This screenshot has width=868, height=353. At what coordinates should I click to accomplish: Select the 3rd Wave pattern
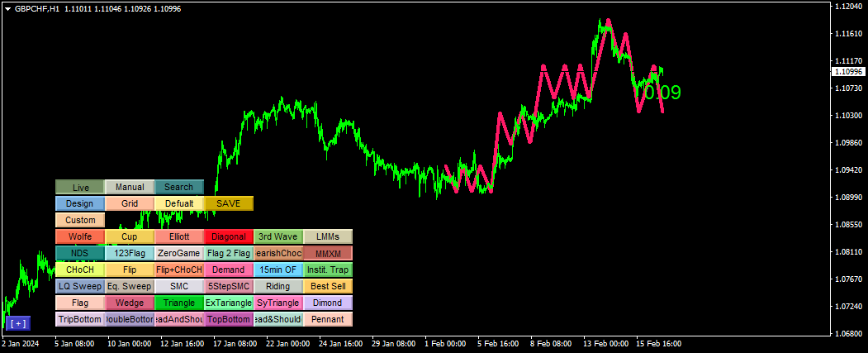(278, 236)
